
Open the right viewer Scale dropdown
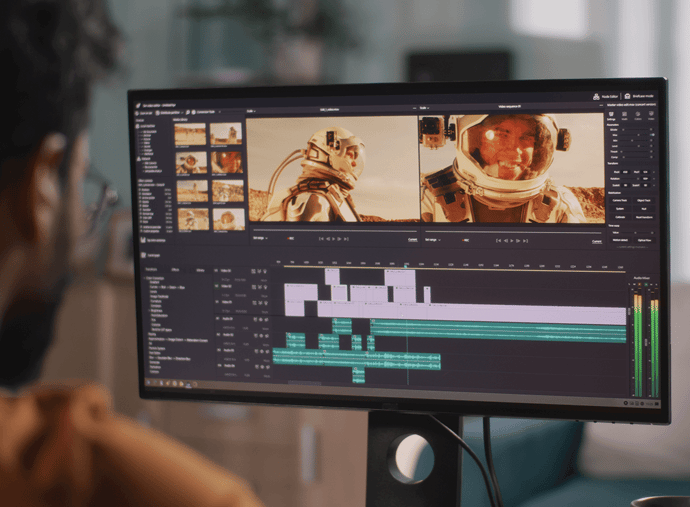(x=424, y=108)
